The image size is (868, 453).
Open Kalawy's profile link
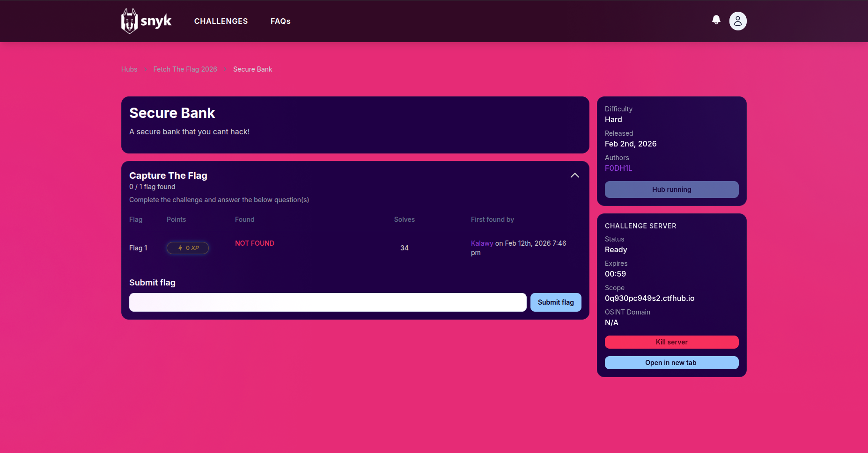click(x=482, y=243)
